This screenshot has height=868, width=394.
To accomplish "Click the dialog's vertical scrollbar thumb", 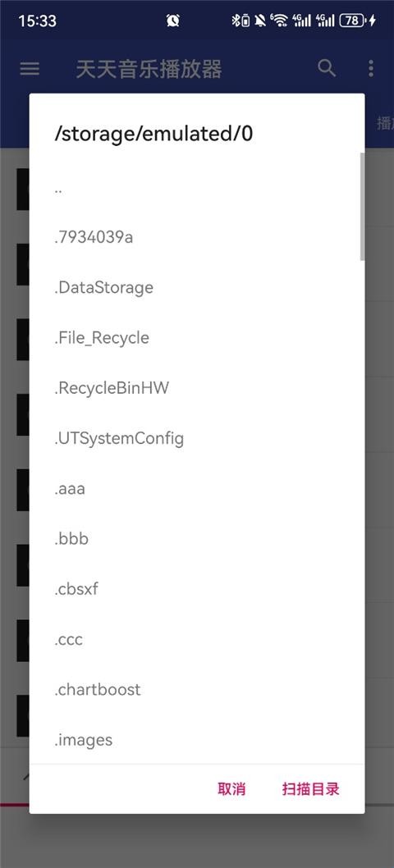I will [363, 206].
